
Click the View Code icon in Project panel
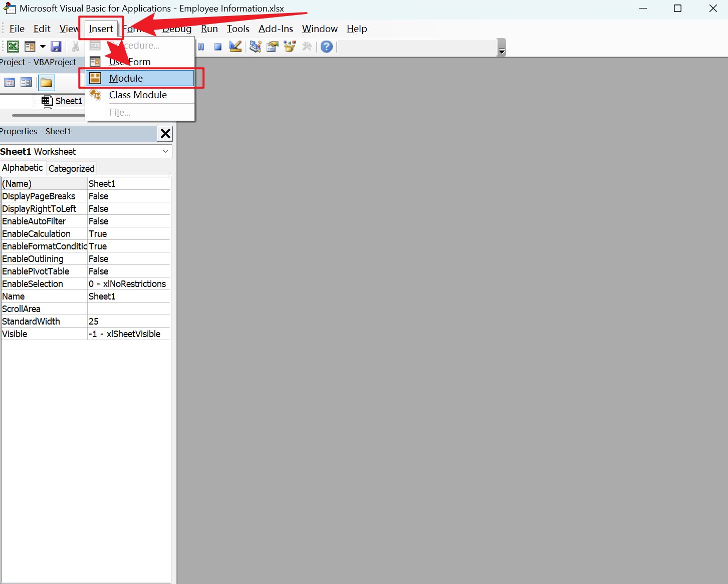(10, 82)
